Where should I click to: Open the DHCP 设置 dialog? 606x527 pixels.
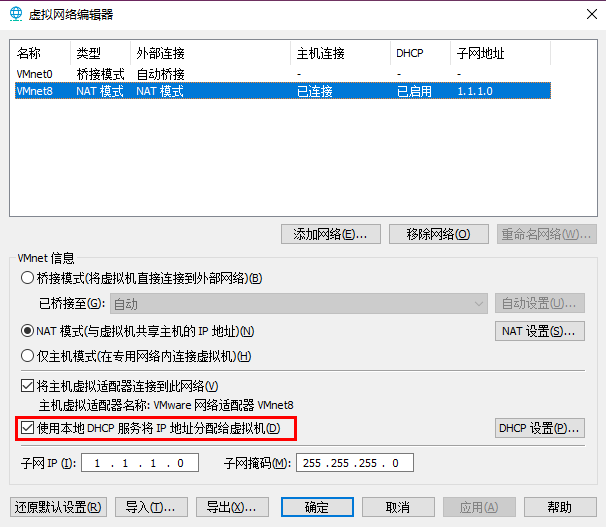(x=540, y=428)
